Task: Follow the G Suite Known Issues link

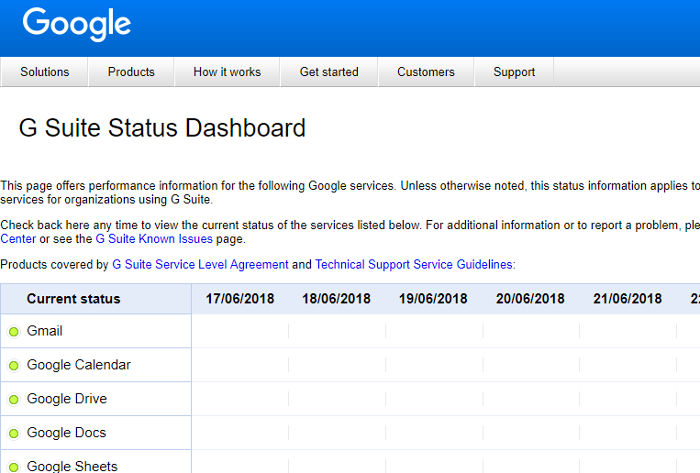Action: click(x=154, y=239)
